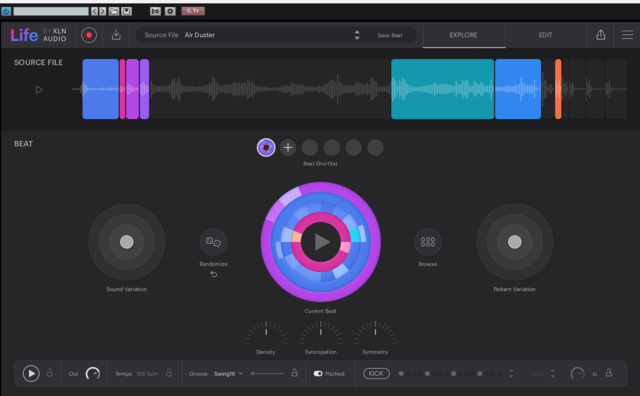Image resolution: width=640 pixels, height=396 pixels.
Task: Select the orange source slice
Action: click(558, 89)
